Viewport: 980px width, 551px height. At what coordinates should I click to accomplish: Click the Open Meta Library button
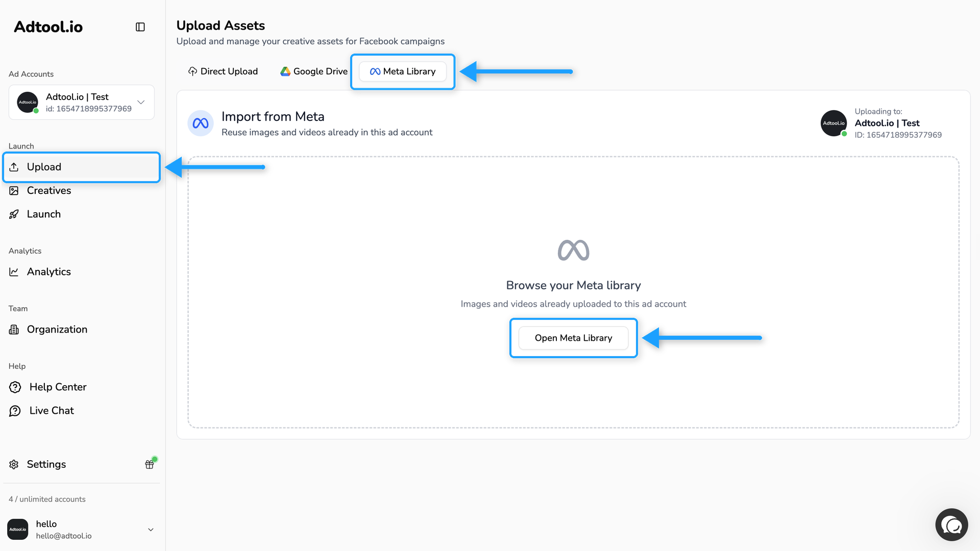pyautogui.click(x=573, y=338)
